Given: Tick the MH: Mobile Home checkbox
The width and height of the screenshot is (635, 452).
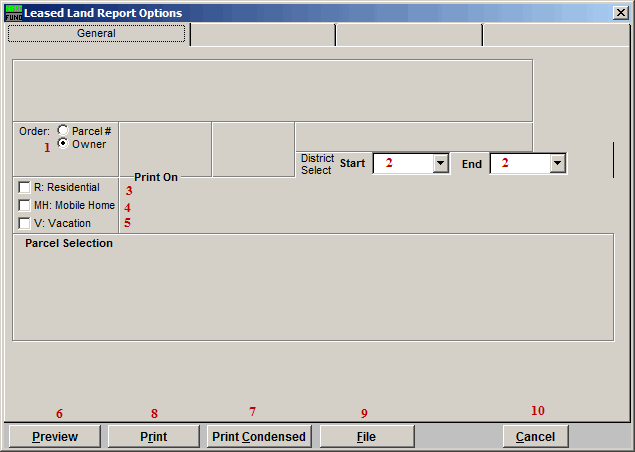Looking at the screenshot, I should pyautogui.click(x=24, y=206).
